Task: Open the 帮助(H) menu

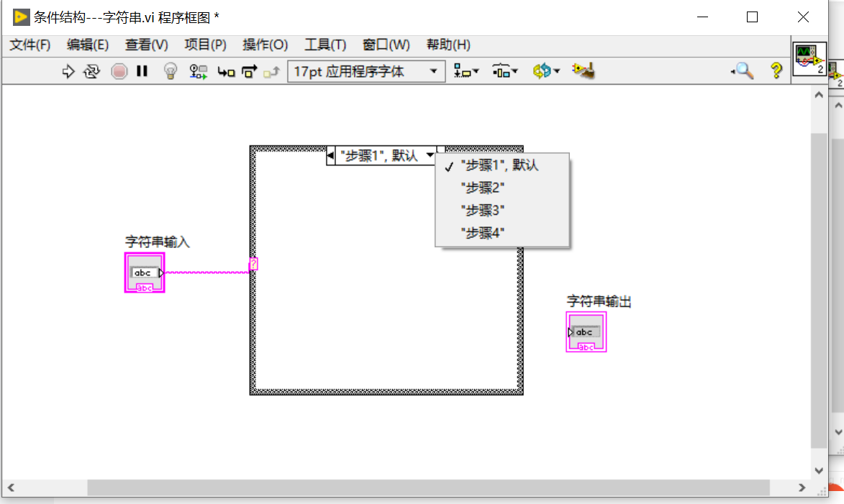Action: click(x=448, y=45)
